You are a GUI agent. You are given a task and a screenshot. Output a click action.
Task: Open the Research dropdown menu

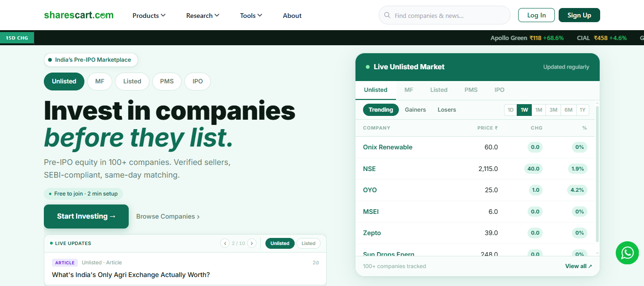click(203, 16)
